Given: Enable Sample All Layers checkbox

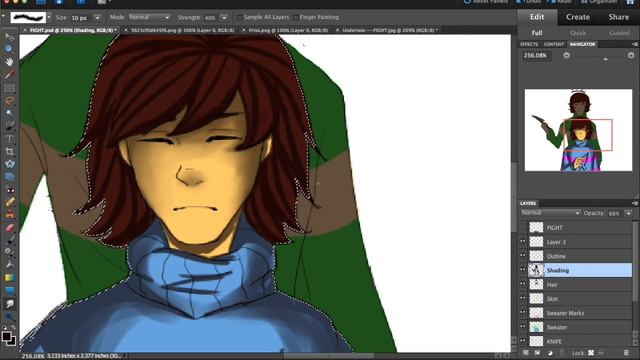Looking at the screenshot, I should [x=240, y=18].
